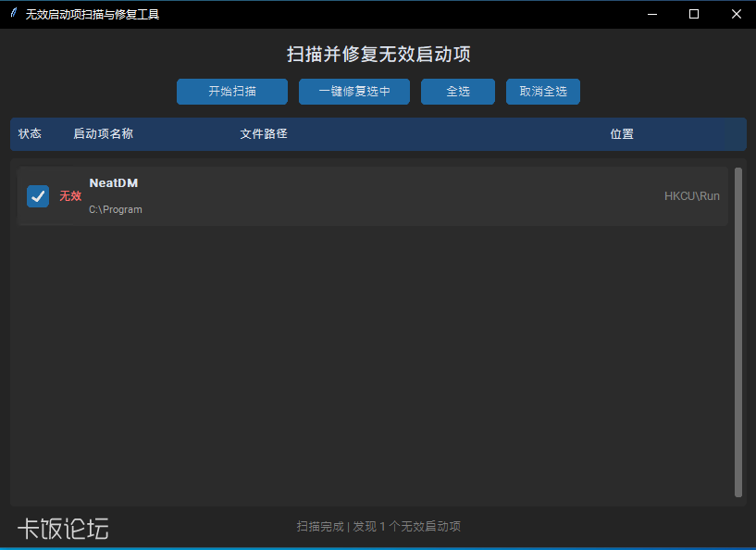Click the 文件路径 column header
This screenshot has height=550, width=756.
[x=264, y=133]
